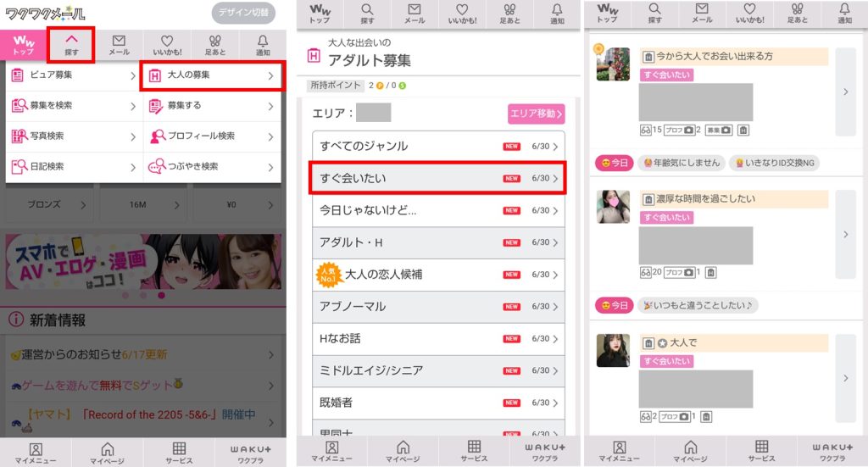Tap the 足あと footprint icon in middle panel
The width and height of the screenshot is (868, 467).
509,14
